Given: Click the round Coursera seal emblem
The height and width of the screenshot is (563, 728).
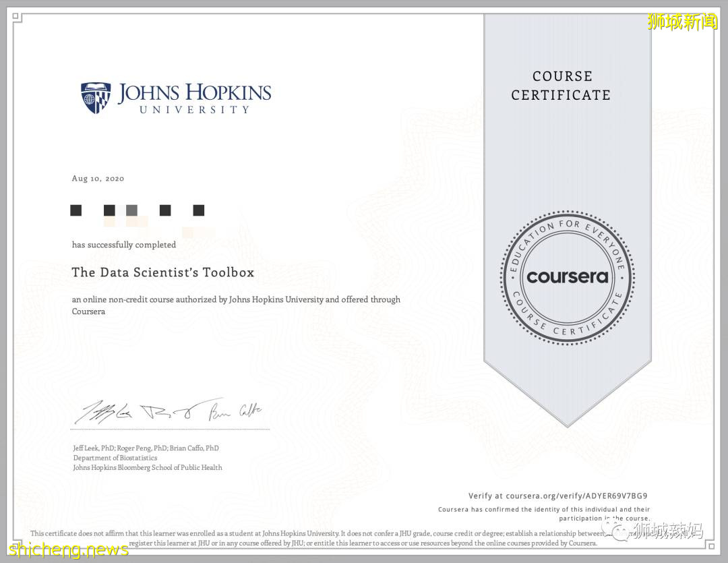Looking at the screenshot, I should click(x=567, y=277).
